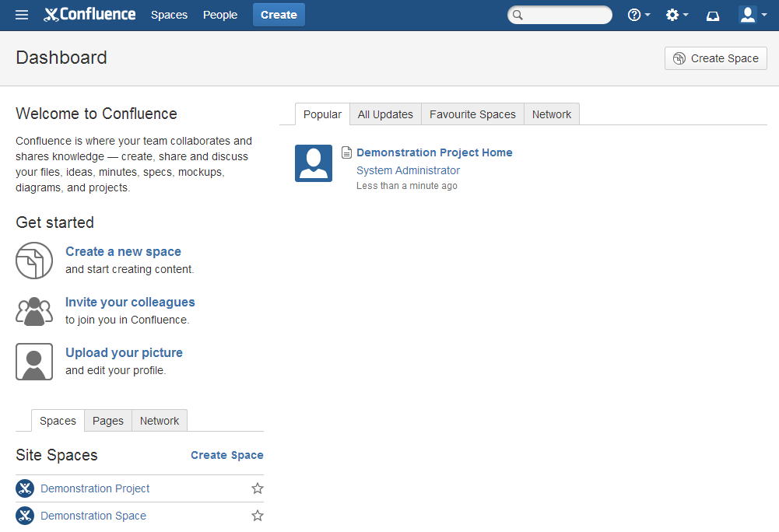Click Demonstration Project space logo icon
The height and width of the screenshot is (532, 779).
[25, 488]
